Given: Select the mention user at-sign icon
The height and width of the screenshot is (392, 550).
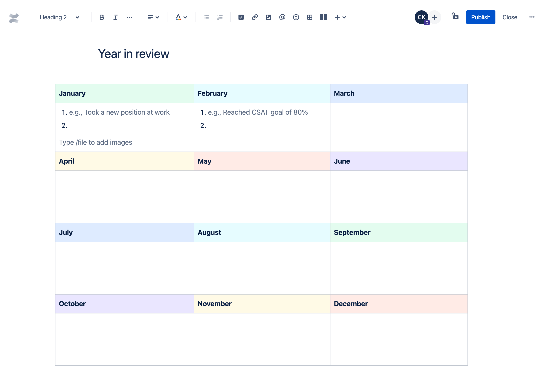Looking at the screenshot, I should click(x=282, y=17).
